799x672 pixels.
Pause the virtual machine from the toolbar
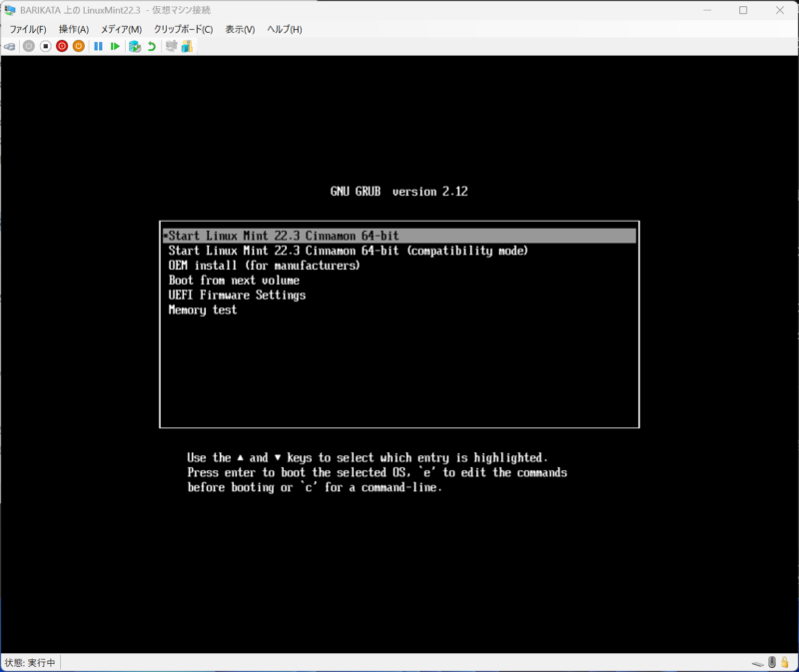pos(98,46)
